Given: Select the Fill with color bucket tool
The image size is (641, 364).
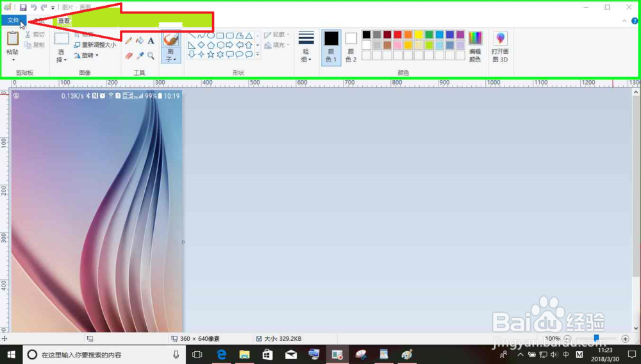Looking at the screenshot, I should click(x=140, y=40).
